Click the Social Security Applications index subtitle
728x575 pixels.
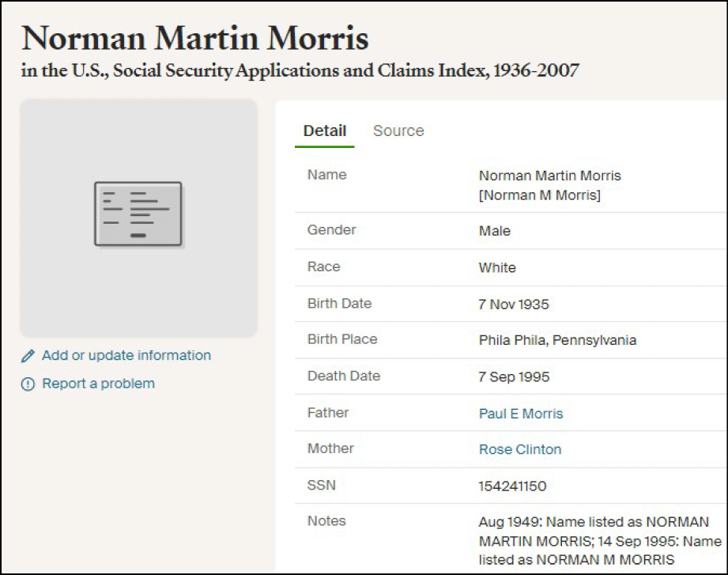click(x=300, y=71)
